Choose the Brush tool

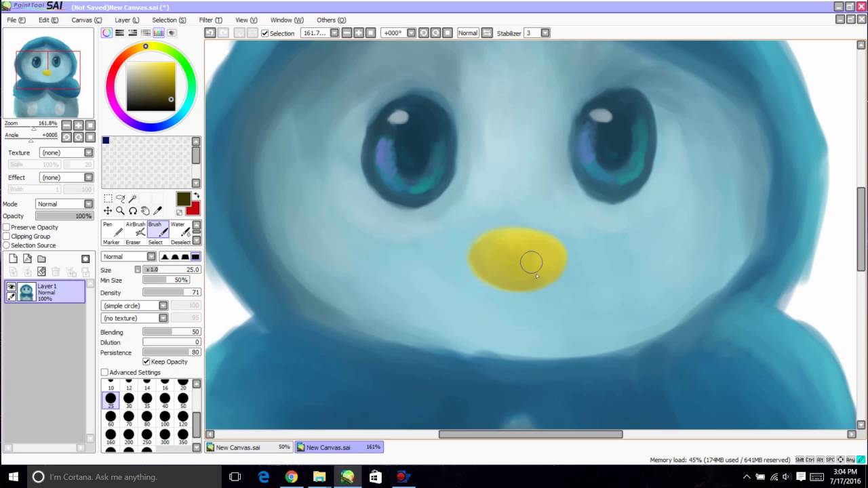click(158, 228)
